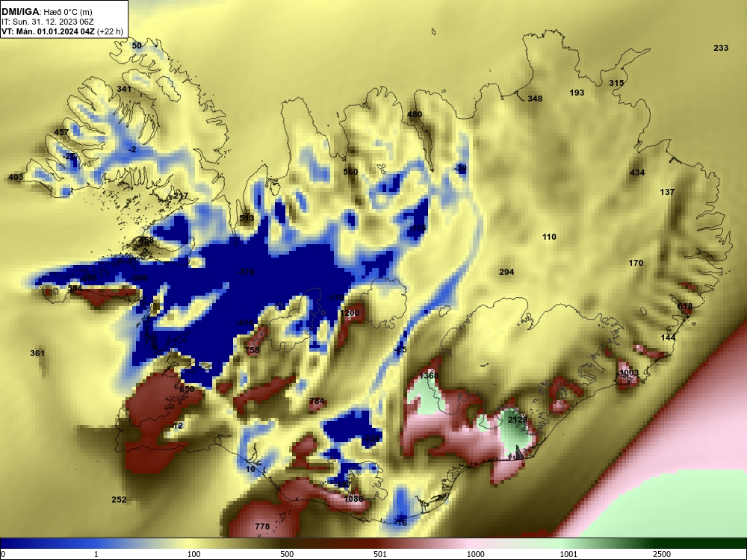The width and height of the screenshot is (747, 560).
Task: Click the map value 217
Action: 181,196
